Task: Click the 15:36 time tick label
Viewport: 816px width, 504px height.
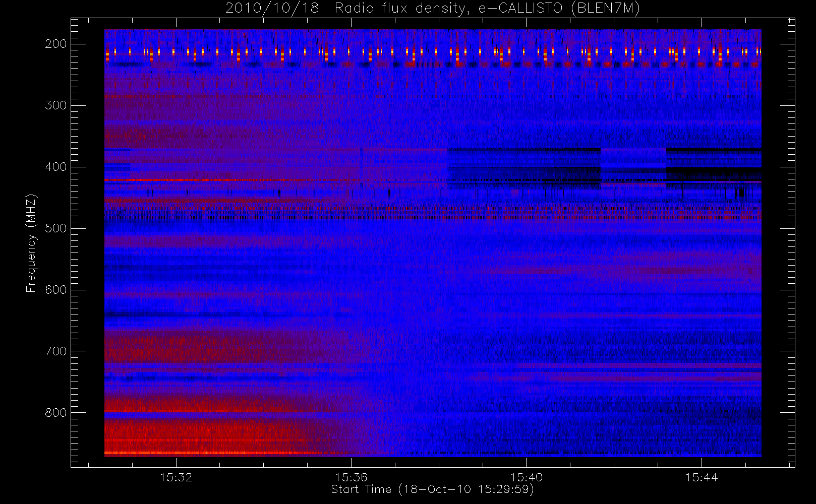Action: click(351, 477)
